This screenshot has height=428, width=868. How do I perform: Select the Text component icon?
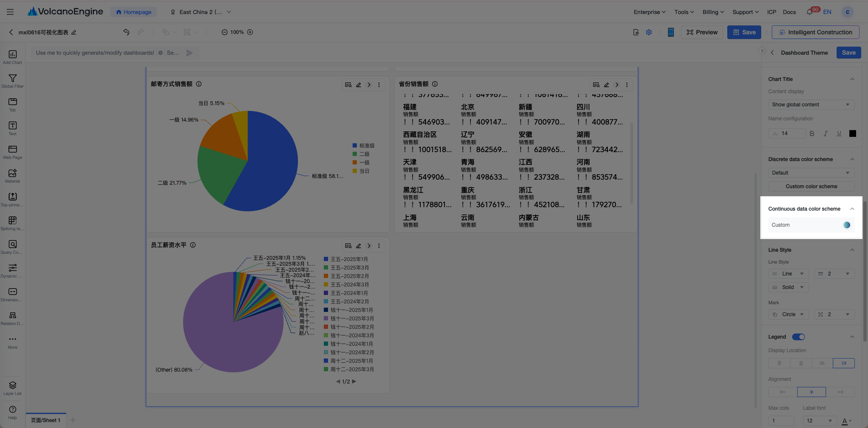tap(12, 128)
